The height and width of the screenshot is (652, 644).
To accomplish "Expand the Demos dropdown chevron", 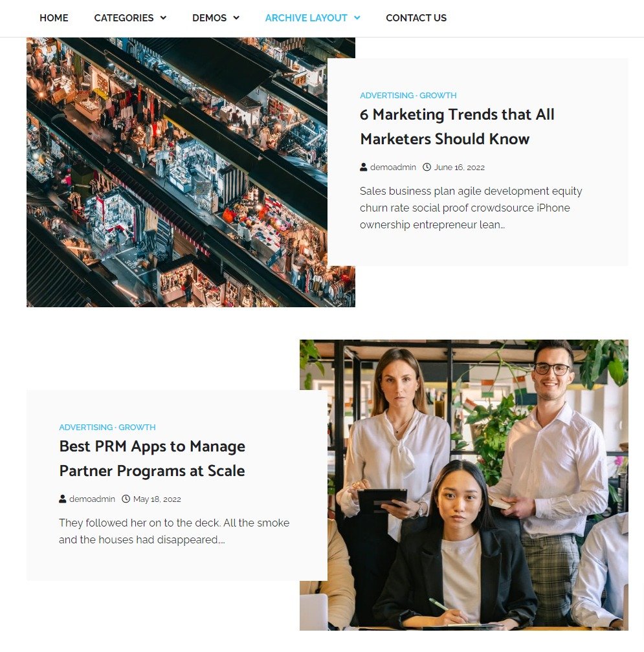I will (x=236, y=18).
